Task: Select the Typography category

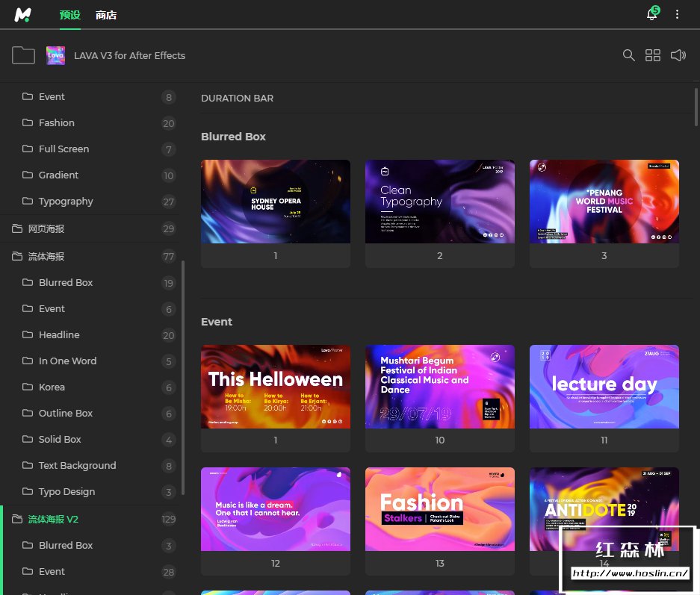Action: click(66, 201)
